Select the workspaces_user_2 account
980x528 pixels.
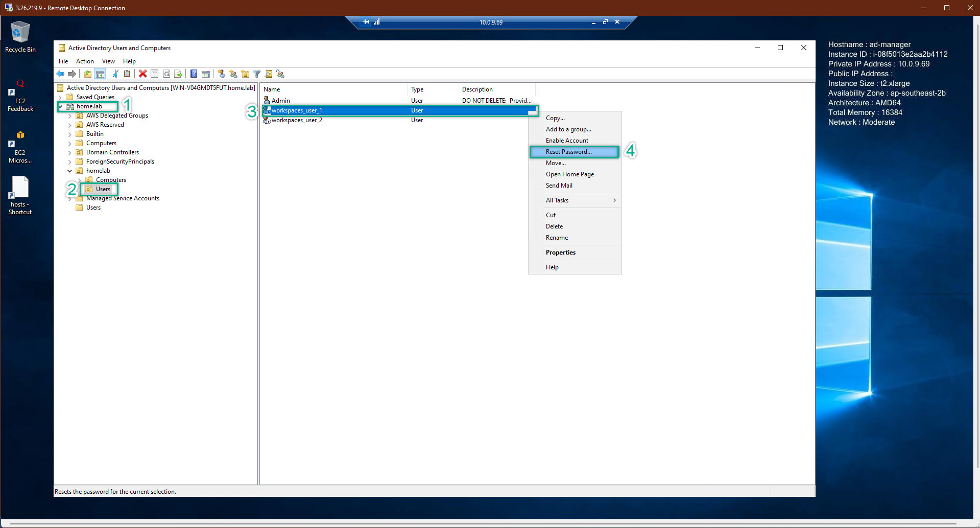(x=297, y=120)
